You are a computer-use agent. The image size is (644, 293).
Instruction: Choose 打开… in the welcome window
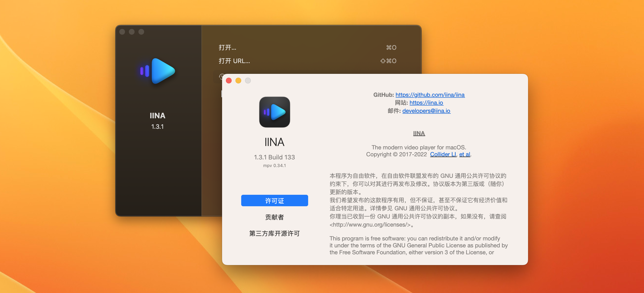[x=228, y=48]
